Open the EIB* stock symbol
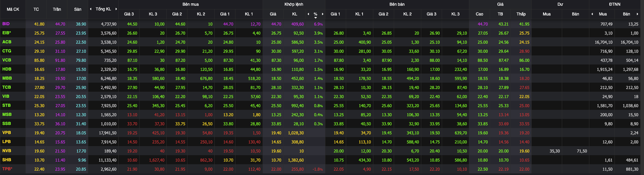Viewport: 644px width, 175px height. (x=7, y=33)
